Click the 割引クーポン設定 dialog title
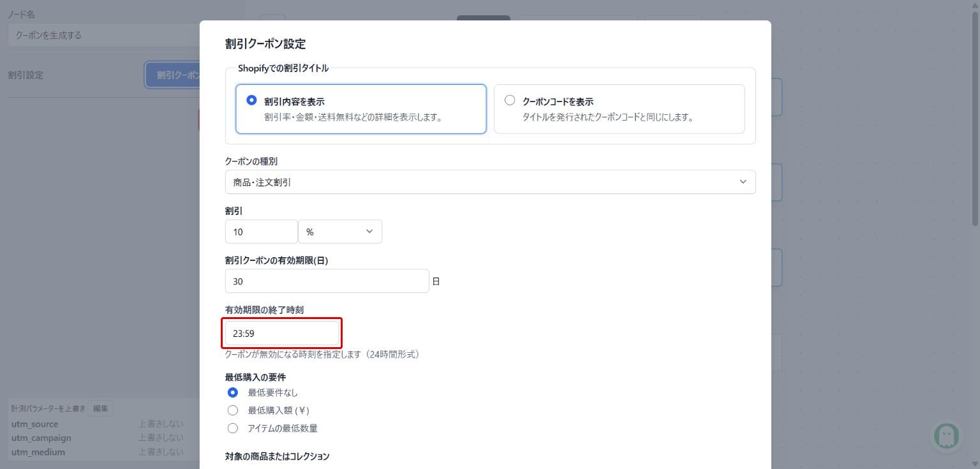Screen dimensions: 980x469 (265, 44)
